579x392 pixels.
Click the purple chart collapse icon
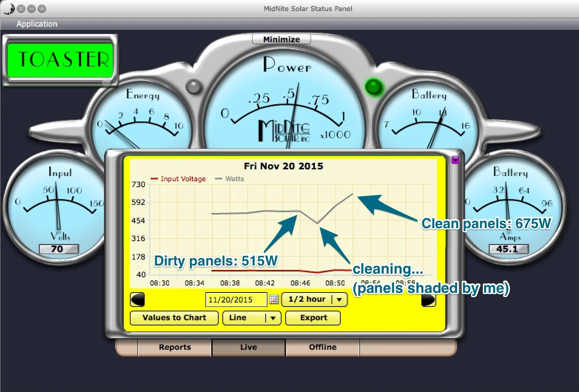(x=455, y=160)
